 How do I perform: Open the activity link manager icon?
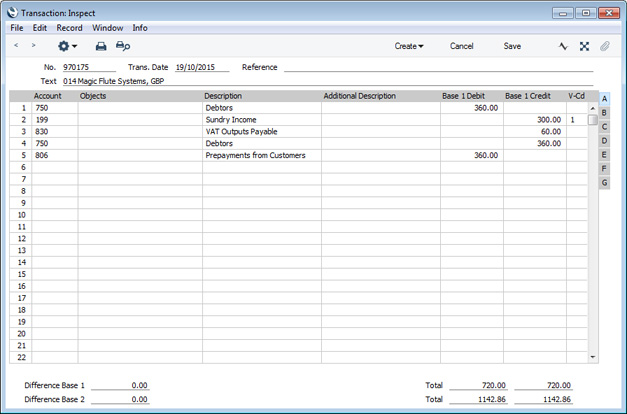pyautogui.click(x=563, y=46)
